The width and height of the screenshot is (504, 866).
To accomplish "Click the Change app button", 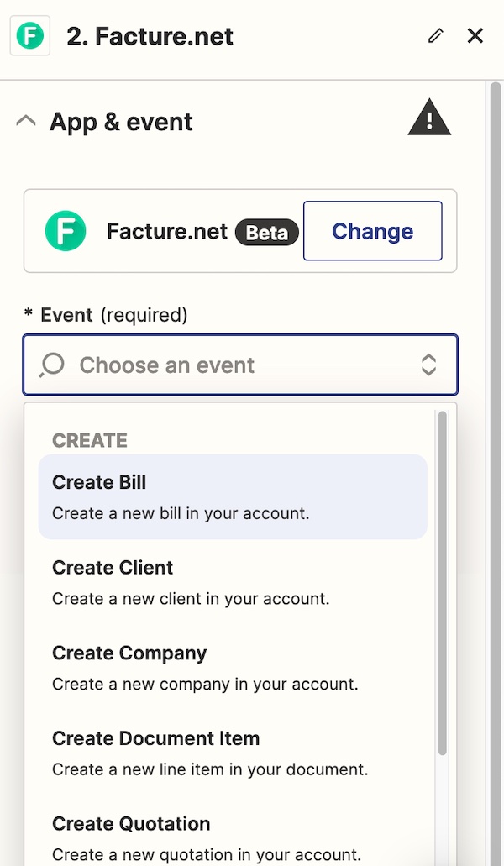I will coord(373,231).
